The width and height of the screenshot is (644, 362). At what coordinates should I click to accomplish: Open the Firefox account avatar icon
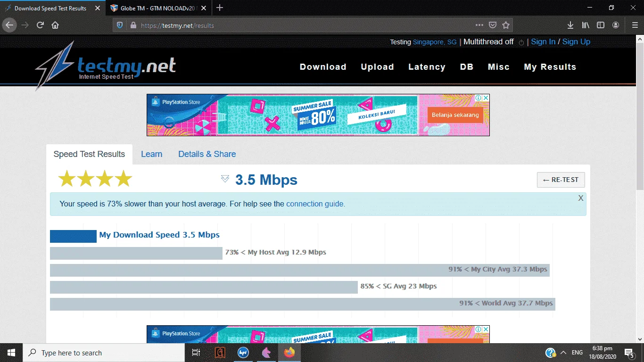click(x=616, y=25)
